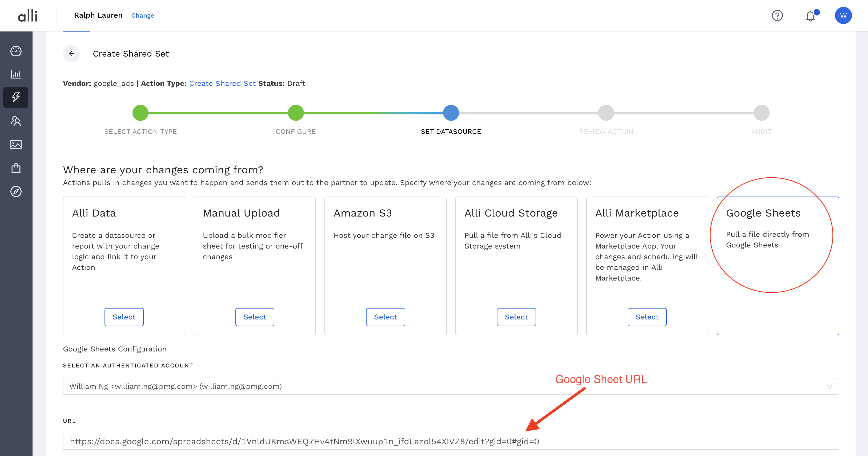Select the Manual Upload datasource
The width and height of the screenshot is (868, 456).
(x=254, y=317)
